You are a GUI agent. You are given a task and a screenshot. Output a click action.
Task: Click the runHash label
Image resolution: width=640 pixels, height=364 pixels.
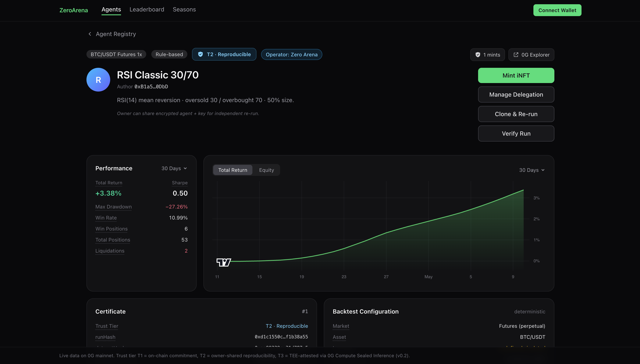coord(105,337)
